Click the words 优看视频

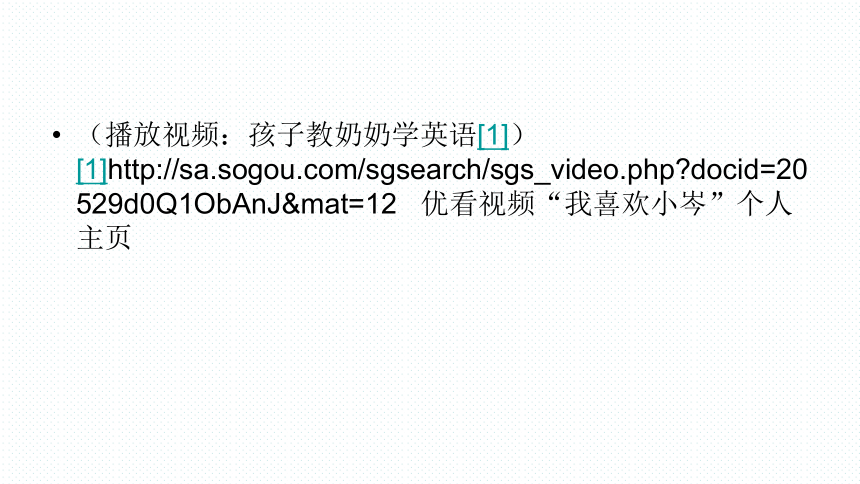(478, 204)
